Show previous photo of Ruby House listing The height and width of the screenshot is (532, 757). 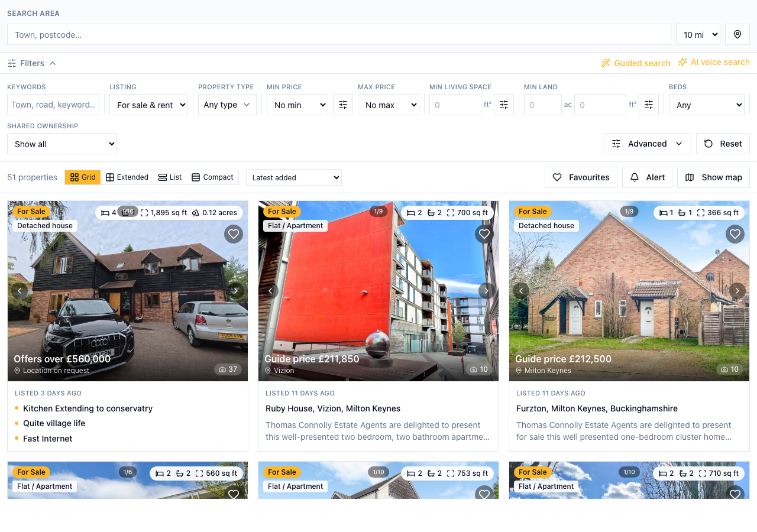tap(271, 290)
